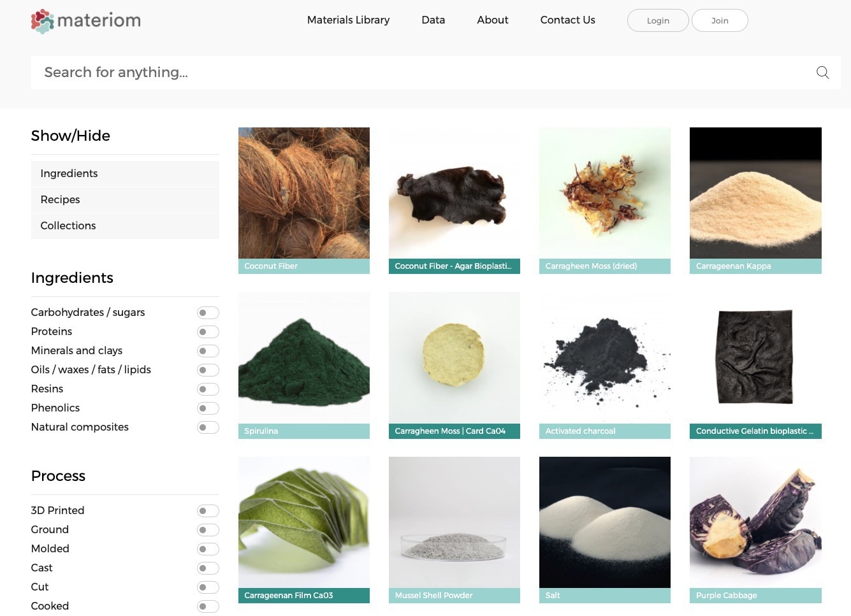Open the Spirulina powder thumbnail
The height and width of the screenshot is (616, 851).
303,358
